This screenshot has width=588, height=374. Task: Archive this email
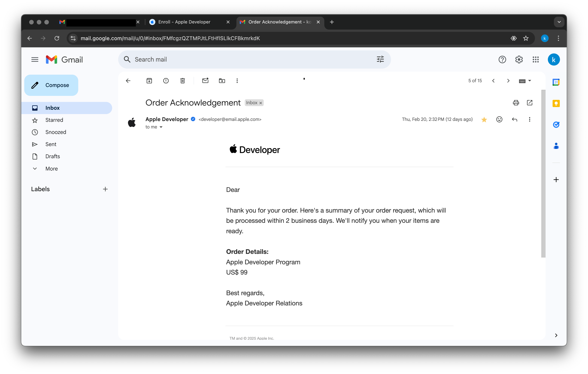(149, 81)
